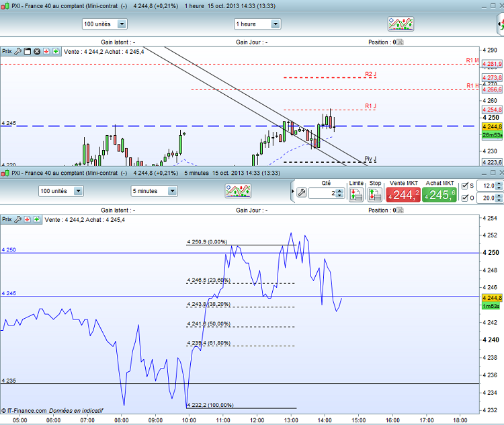The height and width of the screenshot is (425, 504).
Task: Open indicators icon in 5 minutes toolbar
Action: [x=238, y=191]
